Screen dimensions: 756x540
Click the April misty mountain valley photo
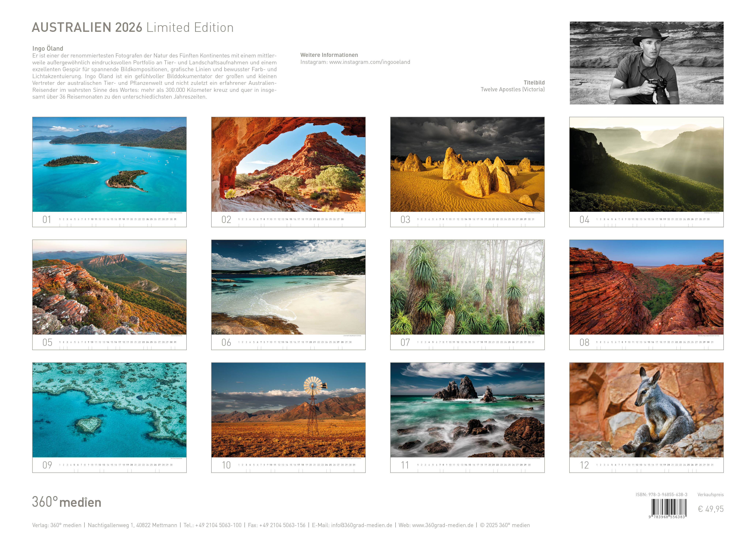click(x=646, y=164)
